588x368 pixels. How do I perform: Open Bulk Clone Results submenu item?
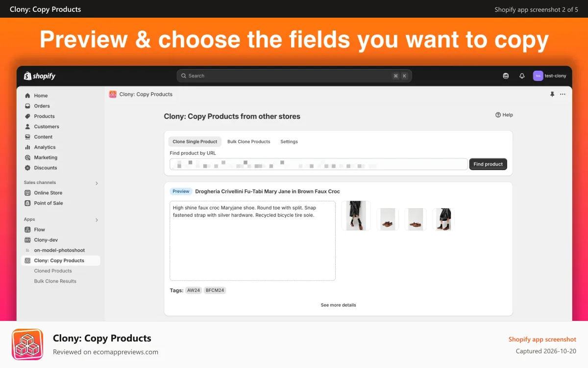(x=55, y=281)
